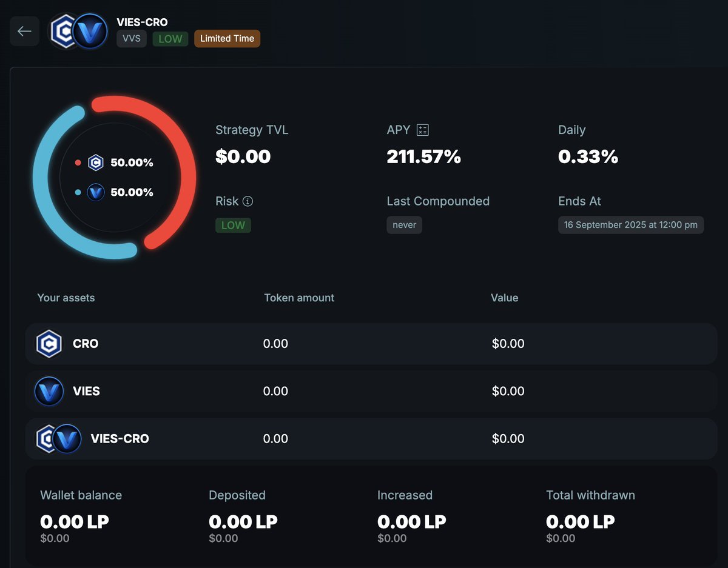Image resolution: width=728 pixels, height=568 pixels.
Task: Click the red legend dot for CRO
Action: point(78,162)
